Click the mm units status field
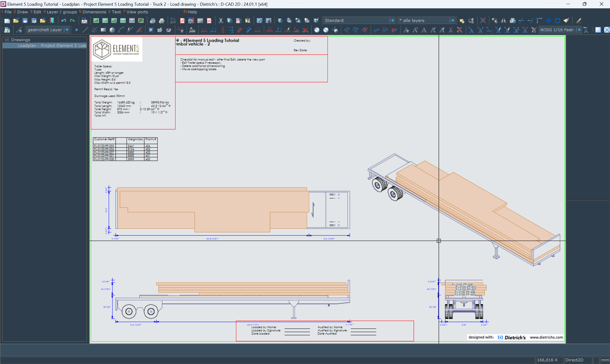Viewport: 610px width, 364px height. (605, 360)
